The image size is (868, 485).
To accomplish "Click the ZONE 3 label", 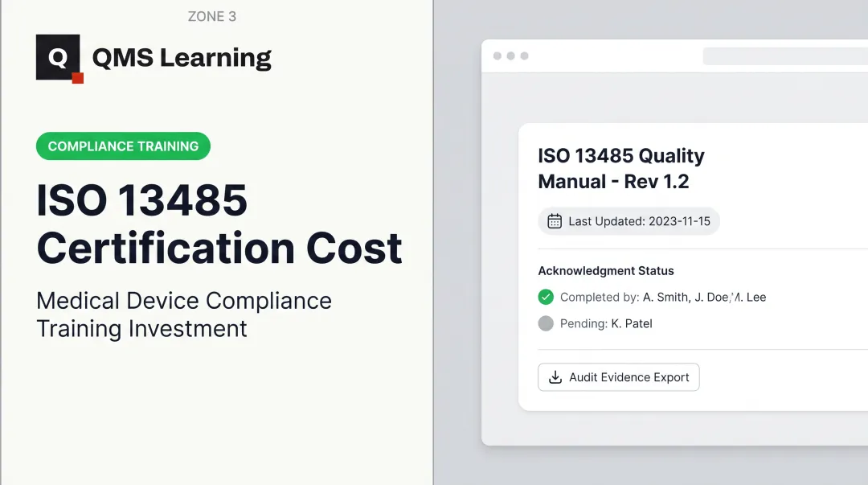I will (212, 17).
